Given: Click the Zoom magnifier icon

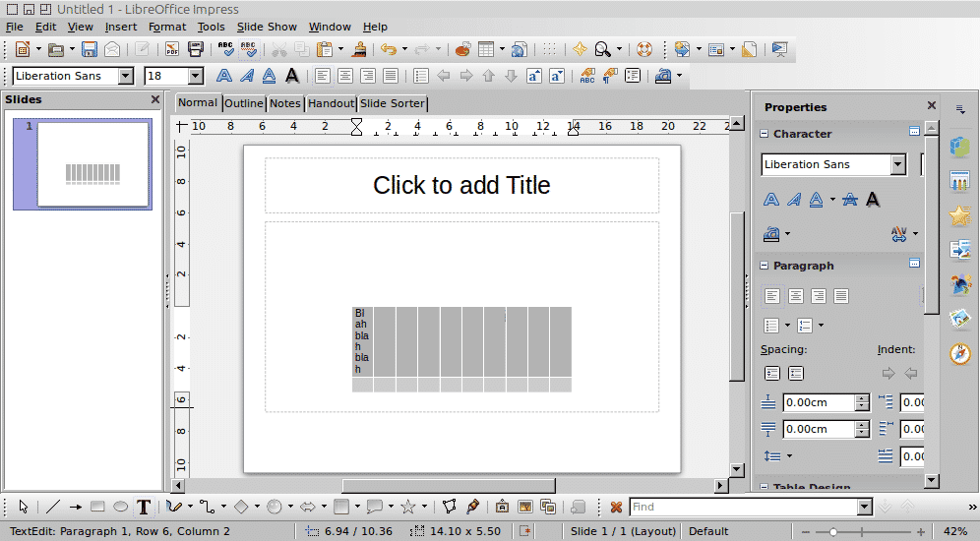Looking at the screenshot, I should point(602,49).
